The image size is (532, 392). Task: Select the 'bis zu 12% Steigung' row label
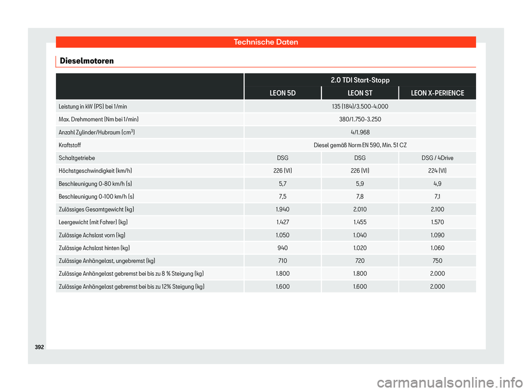click(x=132, y=287)
